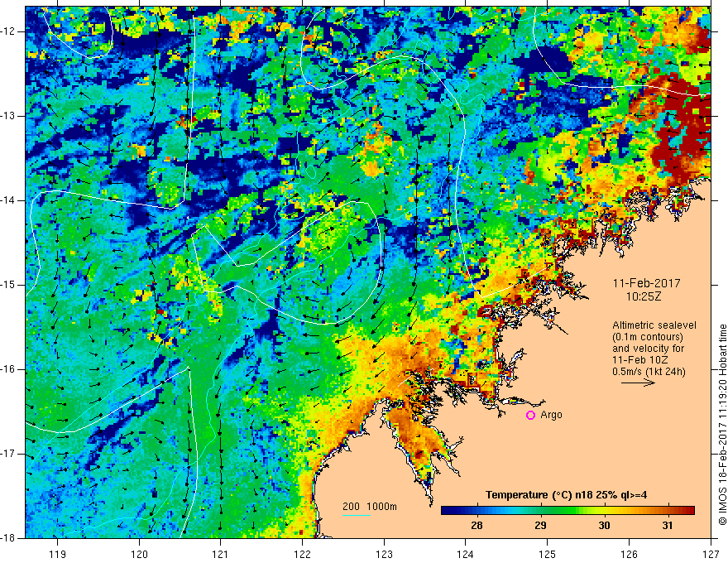Click the colorbar tick label 28
This screenshot has height=563, width=728.
point(477,526)
